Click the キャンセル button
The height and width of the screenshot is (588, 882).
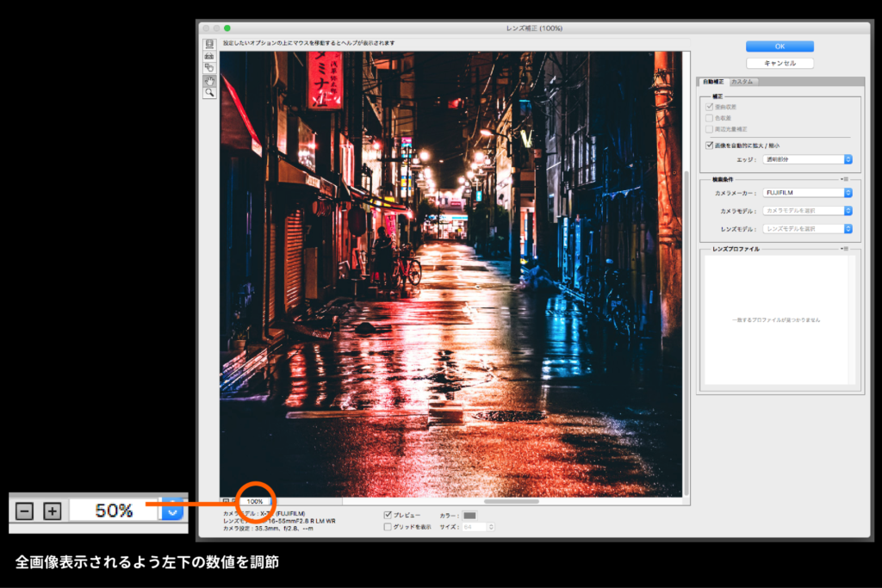pyautogui.click(x=780, y=62)
